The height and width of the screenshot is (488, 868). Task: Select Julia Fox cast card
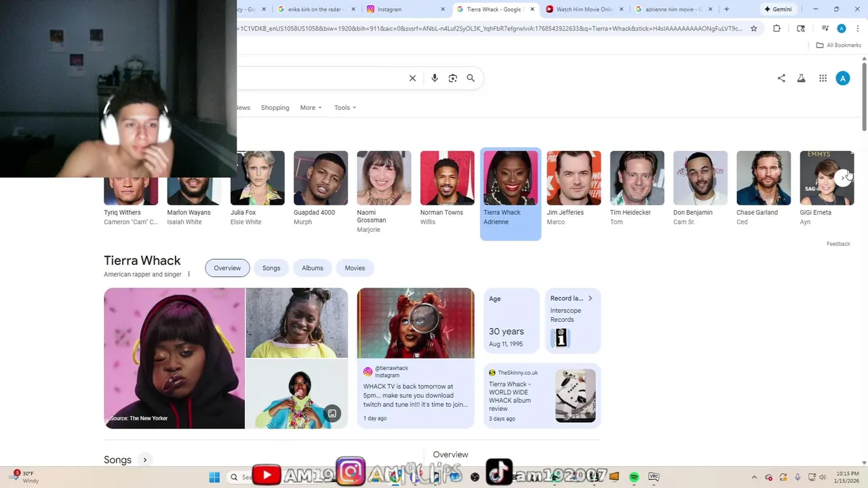point(257,188)
